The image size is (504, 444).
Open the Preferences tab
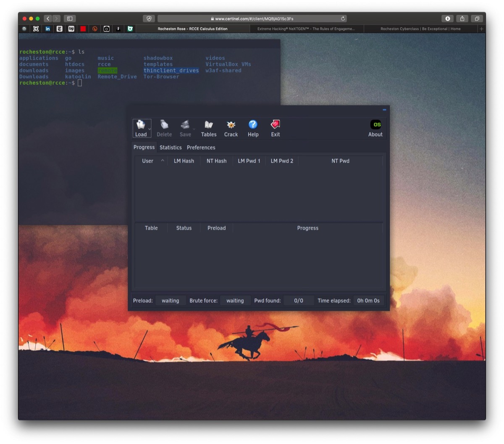[201, 148]
